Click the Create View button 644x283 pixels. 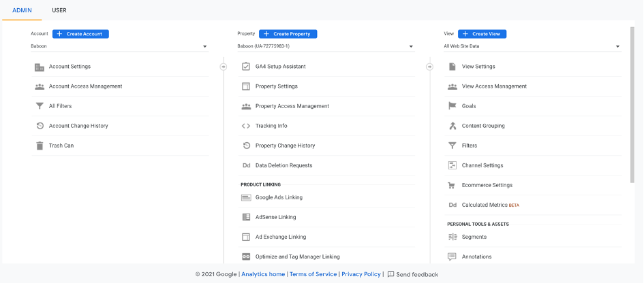(482, 33)
